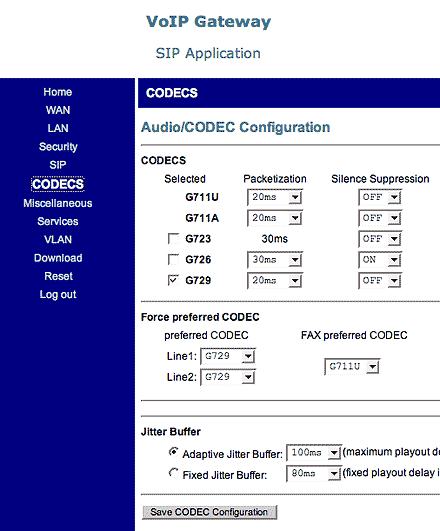Open G729 packetization dropdown
440x531 pixels.
275,281
